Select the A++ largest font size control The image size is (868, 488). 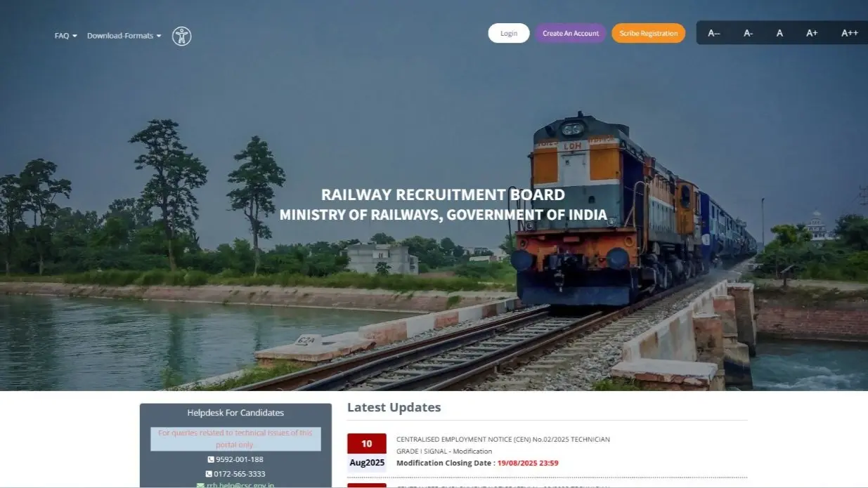point(850,32)
